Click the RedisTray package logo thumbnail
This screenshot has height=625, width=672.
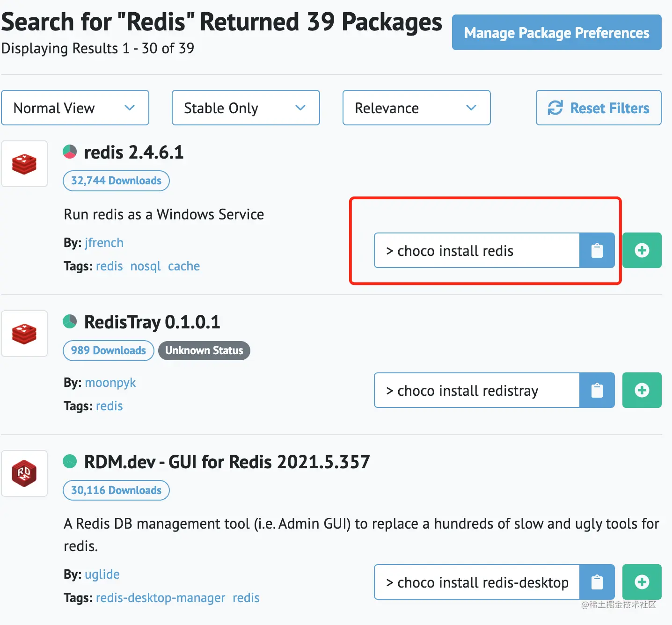pyautogui.click(x=24, y=334)
